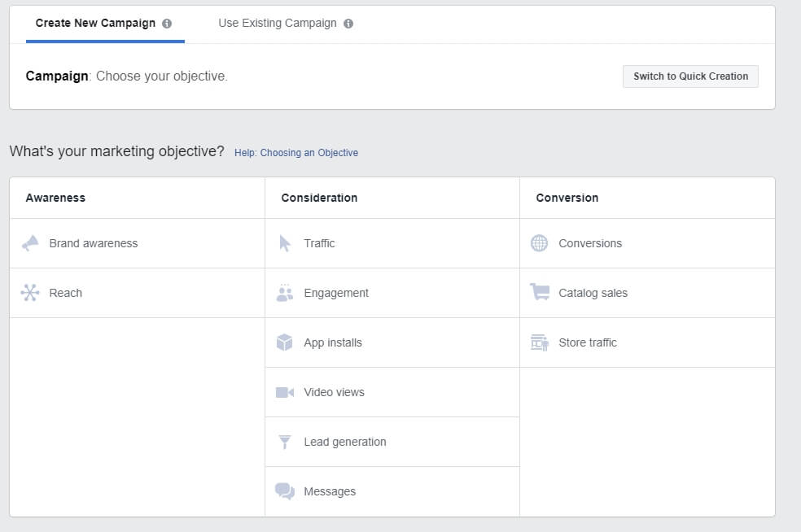Select the App installs box icon

[x=285, y=342]
